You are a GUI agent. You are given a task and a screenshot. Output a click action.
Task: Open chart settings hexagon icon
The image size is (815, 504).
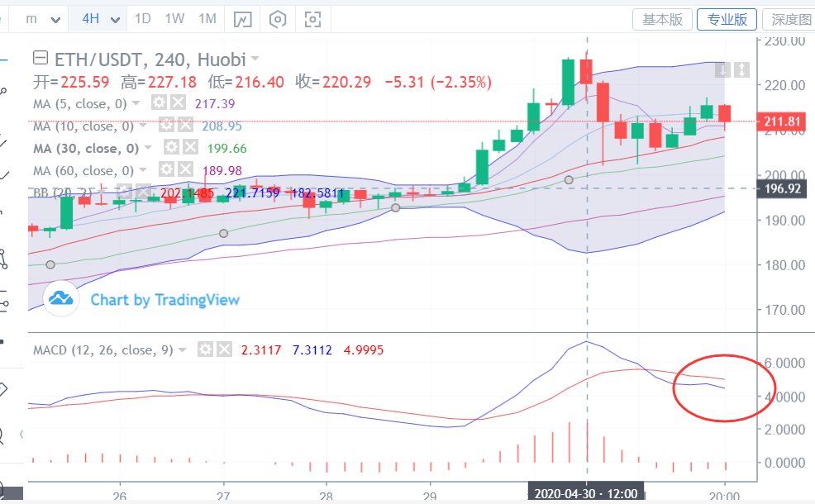pyautogui.click(x=278, y=19)
